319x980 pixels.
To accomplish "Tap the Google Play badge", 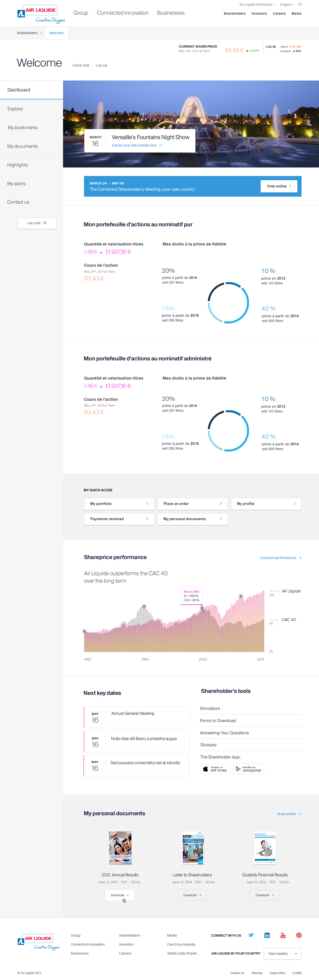I will point(248,769).
